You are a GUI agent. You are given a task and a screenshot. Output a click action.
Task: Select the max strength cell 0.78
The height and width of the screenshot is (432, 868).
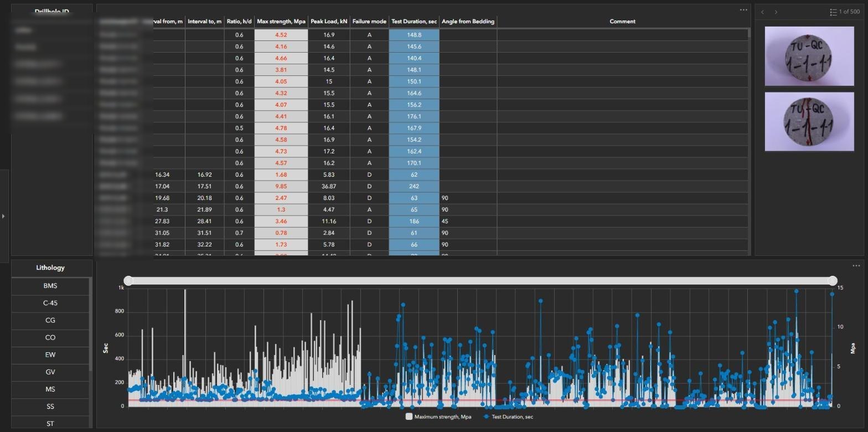tap(281, 233)
